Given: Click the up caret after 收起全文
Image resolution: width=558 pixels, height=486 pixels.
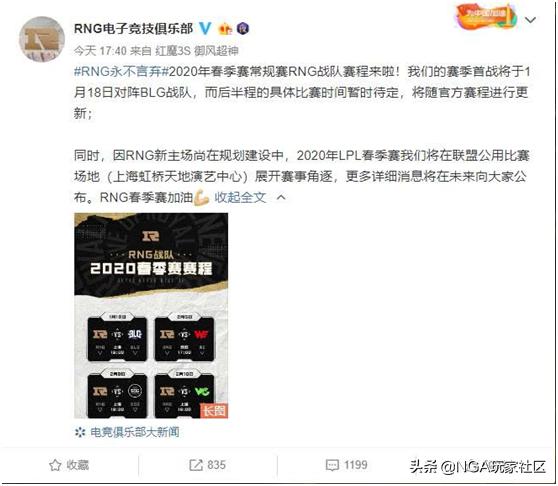Looking at the screenshot, I should tap(281, 197).
